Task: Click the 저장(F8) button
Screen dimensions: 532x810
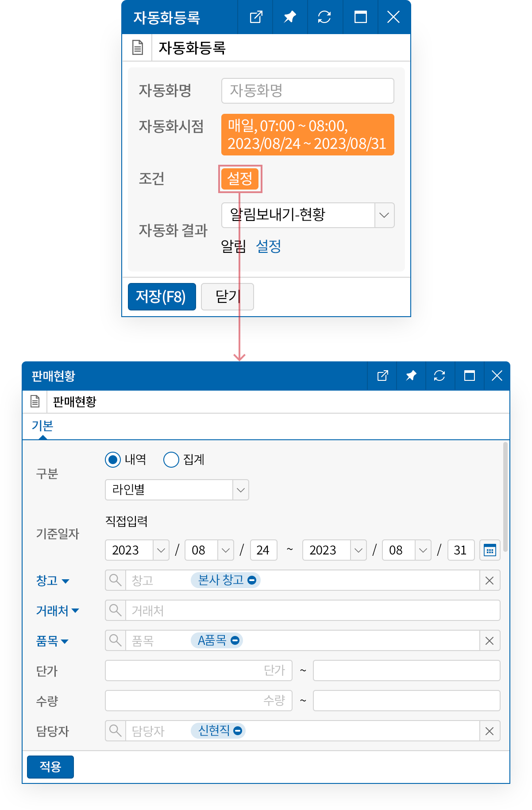Action: [x=162, y=297]
